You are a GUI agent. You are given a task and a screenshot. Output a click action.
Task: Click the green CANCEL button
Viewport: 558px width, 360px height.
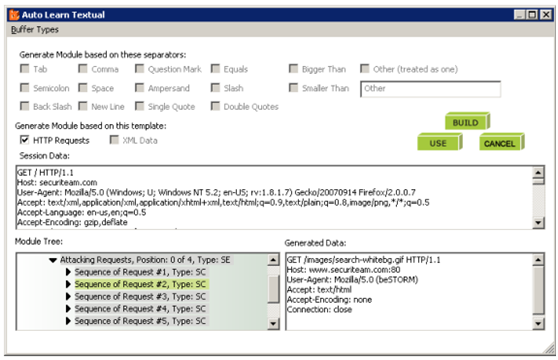(x=501, y=142)
